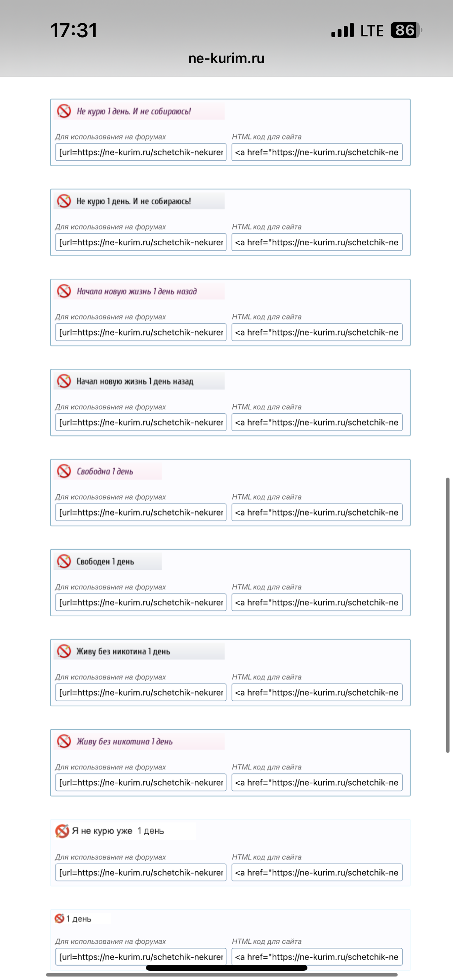Image resolution: width=453 pixels, height=980 pixels.
Task: Tap the red icon beside "Я не курю уже"
Action: coord(62,831)
